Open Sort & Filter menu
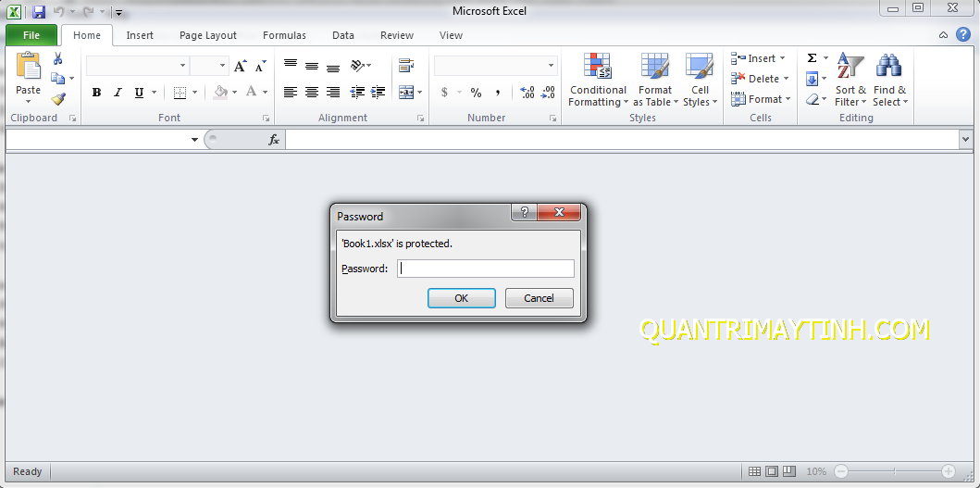This screenshot has width=980, height=488. (x=850, y=80)
